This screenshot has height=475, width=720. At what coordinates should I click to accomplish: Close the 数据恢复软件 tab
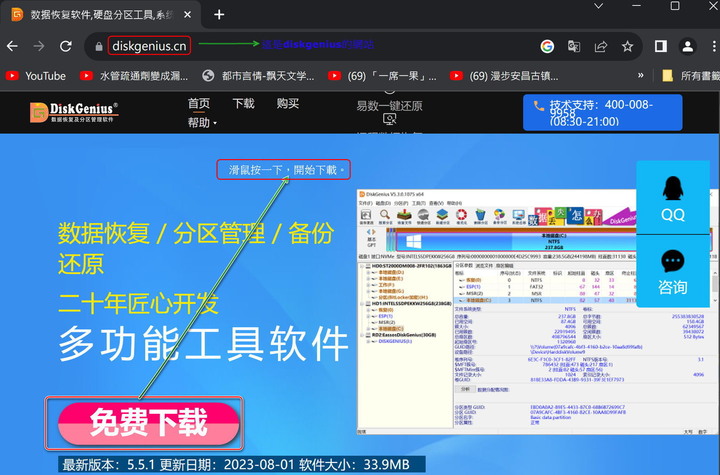(187, 15)
